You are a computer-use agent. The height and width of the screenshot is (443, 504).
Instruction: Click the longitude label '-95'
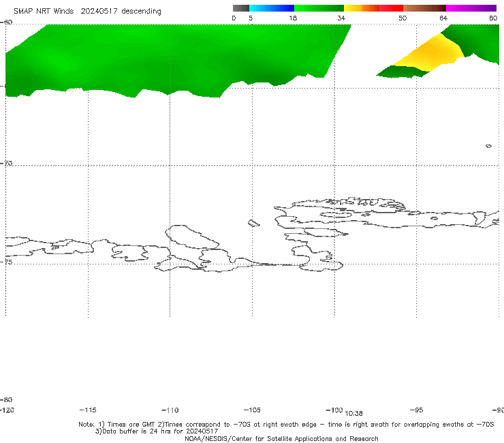click(417, 410)
